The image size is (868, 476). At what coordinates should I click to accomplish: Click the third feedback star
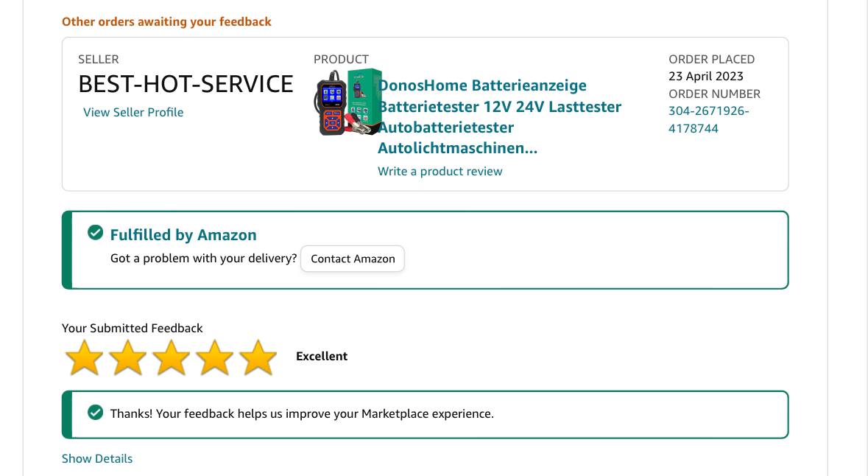pyautogui.click(x=171, y=357)
